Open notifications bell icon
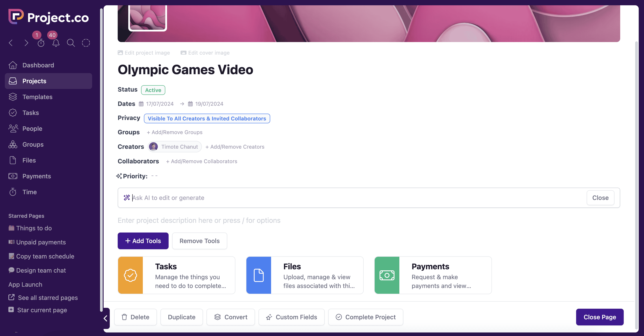Viewport: 644px width, 336px height. (56, 43)
